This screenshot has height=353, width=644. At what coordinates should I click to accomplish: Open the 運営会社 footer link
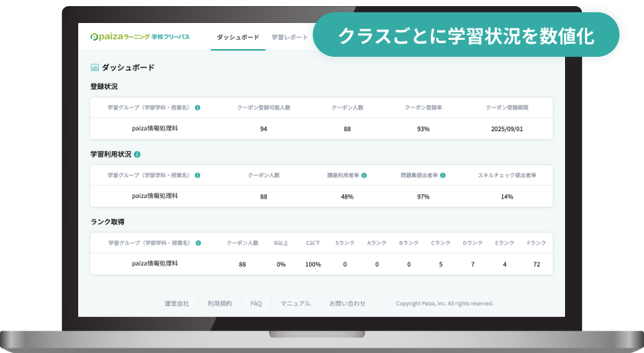pos(176,304)
